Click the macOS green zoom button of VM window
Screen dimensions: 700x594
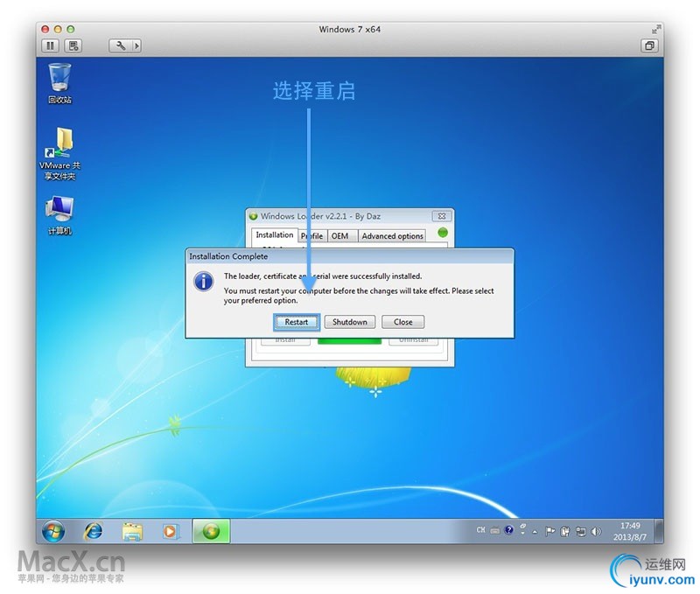pyautogui.click(x=71, y=30)
